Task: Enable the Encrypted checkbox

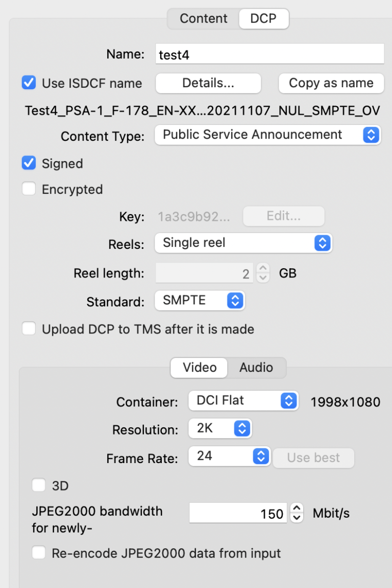Action: click(x=29, y=189)
